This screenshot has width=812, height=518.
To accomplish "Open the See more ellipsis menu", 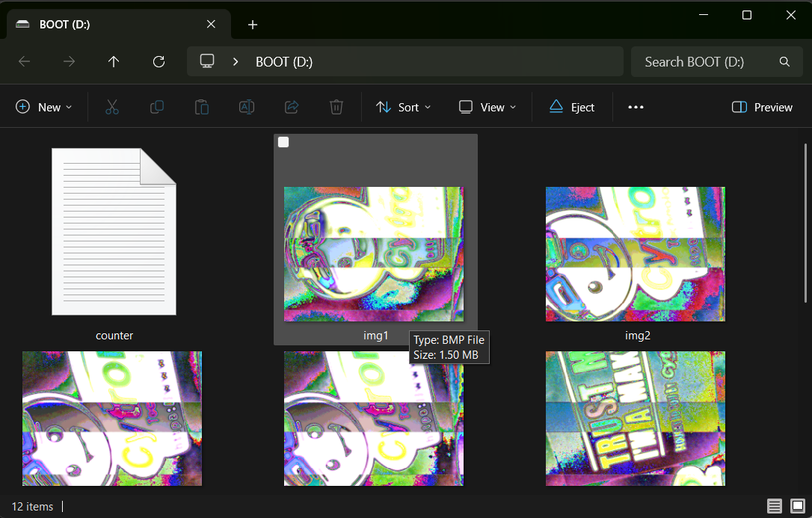I will (636, 107).
